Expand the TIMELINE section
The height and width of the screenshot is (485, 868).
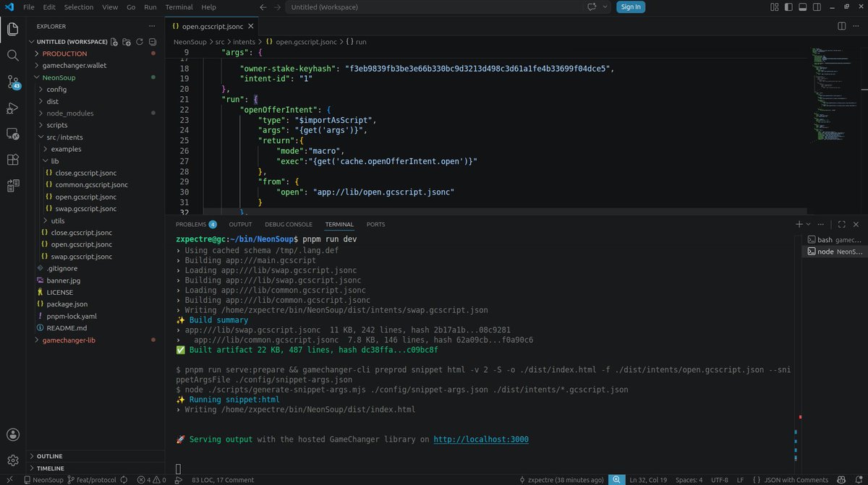click(x=49, y=468)
